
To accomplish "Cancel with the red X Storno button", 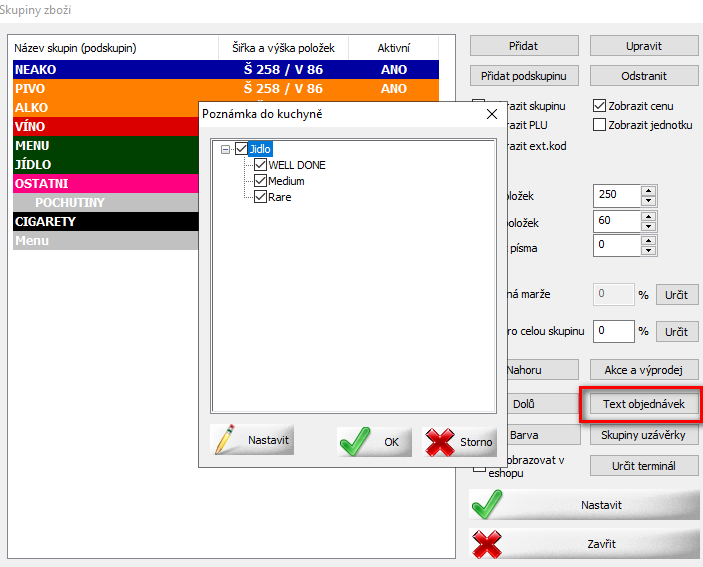I will tap(460, 441).
